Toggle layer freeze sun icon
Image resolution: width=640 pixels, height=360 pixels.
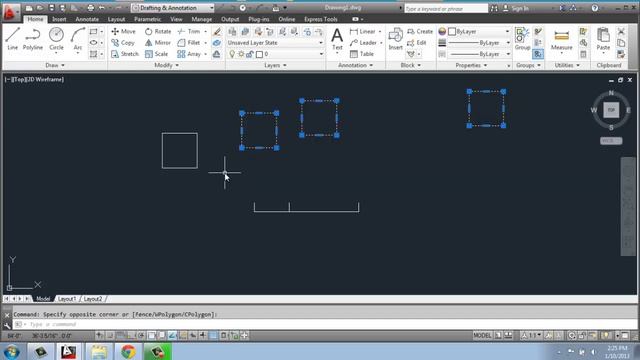(x=241, y=54)
